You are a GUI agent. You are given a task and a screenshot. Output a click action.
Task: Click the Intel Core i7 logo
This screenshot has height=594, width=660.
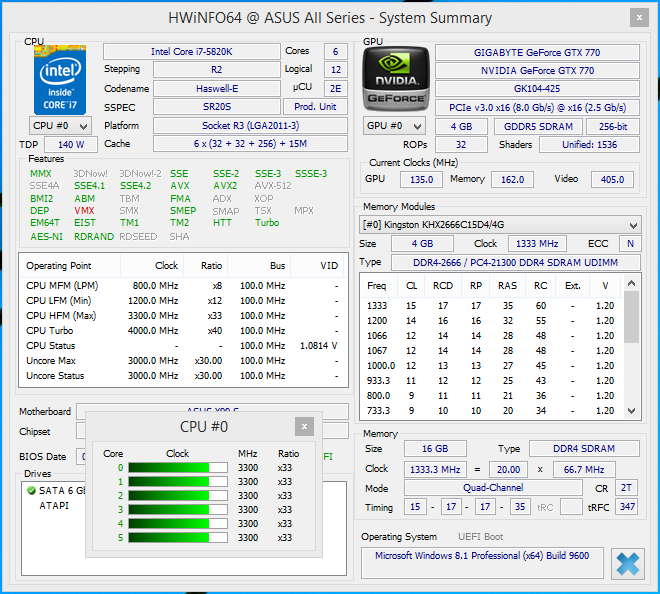click(x=60, y=80)
